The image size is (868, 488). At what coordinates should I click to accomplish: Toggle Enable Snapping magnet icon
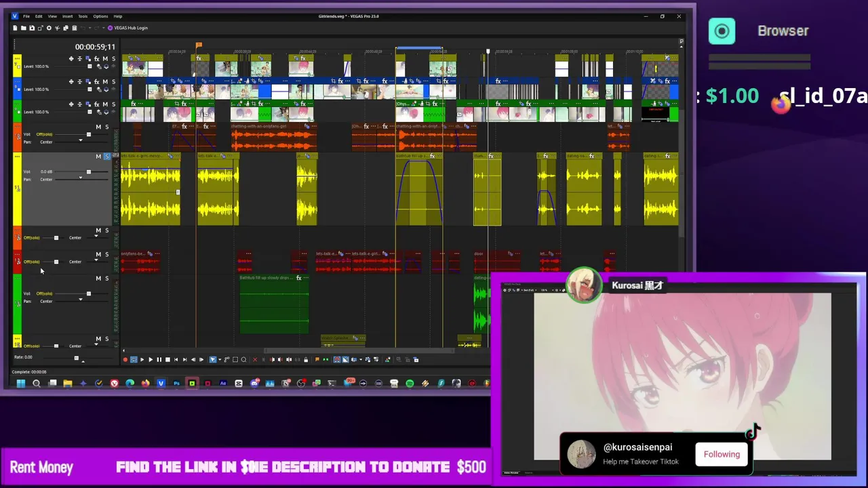[x=337, y=359]
